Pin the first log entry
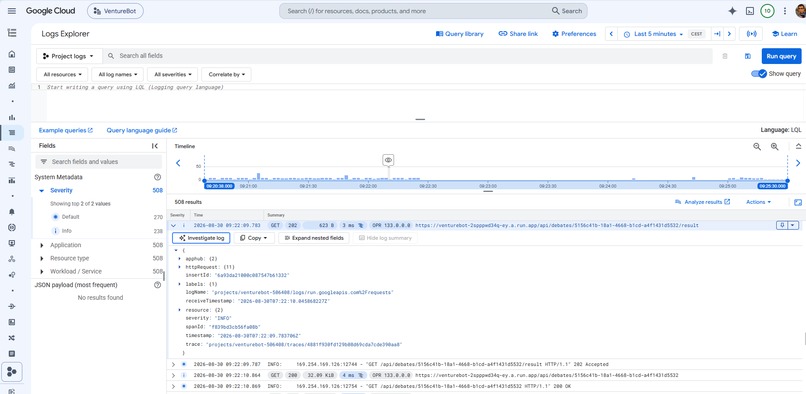Viewport: 806px width, 394px height. 782,225
